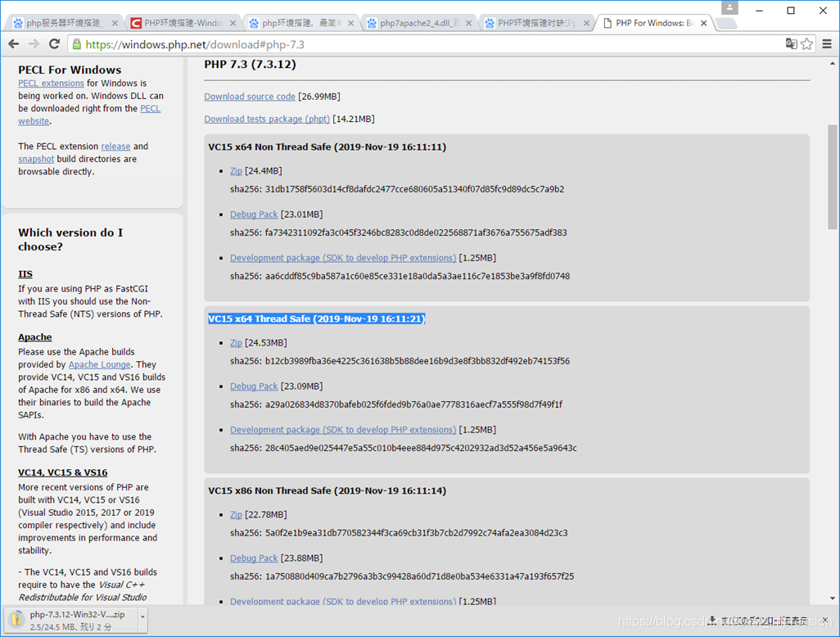Screen dimensions: 840x637
Task: Follow the snapshot directory link
Action: point(36,159)
